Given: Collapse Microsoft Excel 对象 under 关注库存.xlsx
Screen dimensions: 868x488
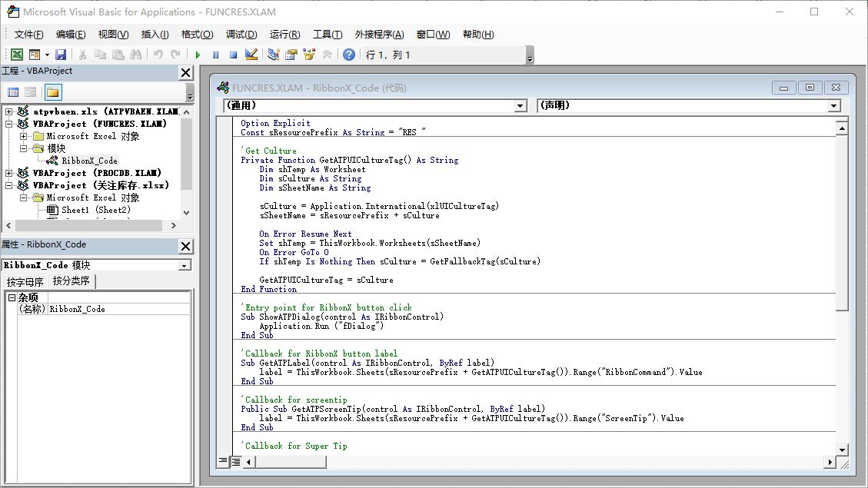Looking at the screenshot, I should coord(23,198).
